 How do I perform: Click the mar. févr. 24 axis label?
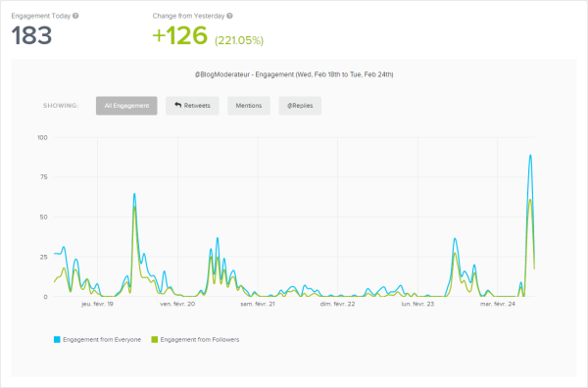click(498, 304)
